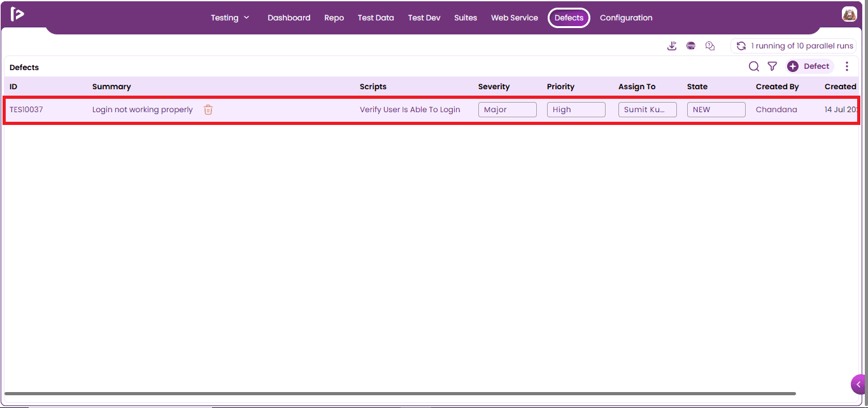Click the refresh parallel runs icon
Viewport: 868px width, 408px height.
click(x=741, y=46)
